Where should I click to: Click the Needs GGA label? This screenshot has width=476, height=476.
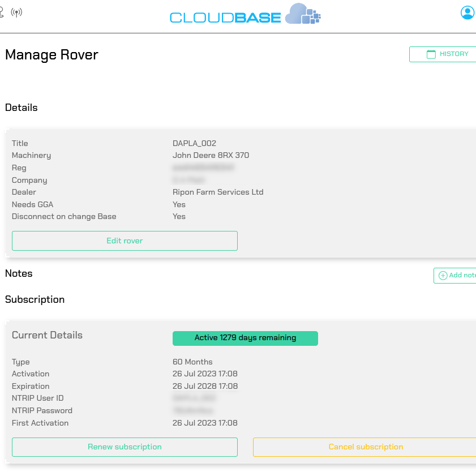(32, 205)
